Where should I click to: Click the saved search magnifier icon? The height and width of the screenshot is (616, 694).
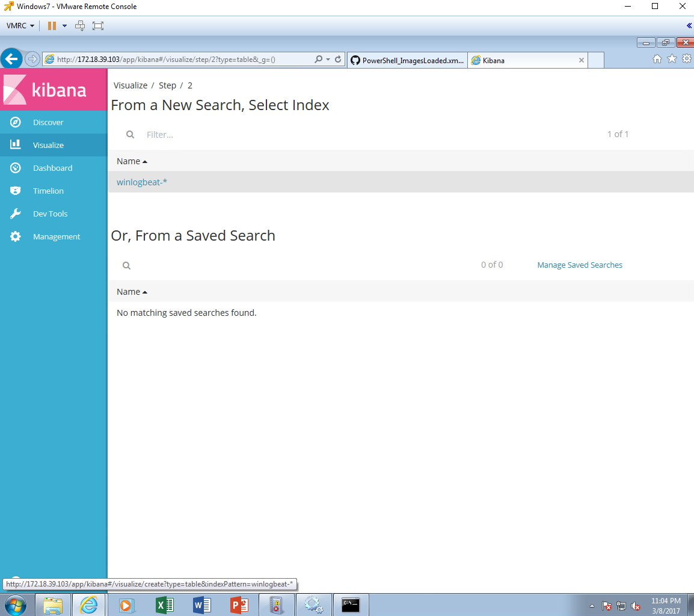click(126, 266)
